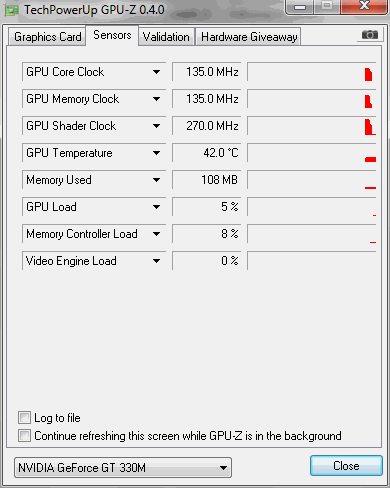Enable the Log to file checkbox

tap(24, 417)
